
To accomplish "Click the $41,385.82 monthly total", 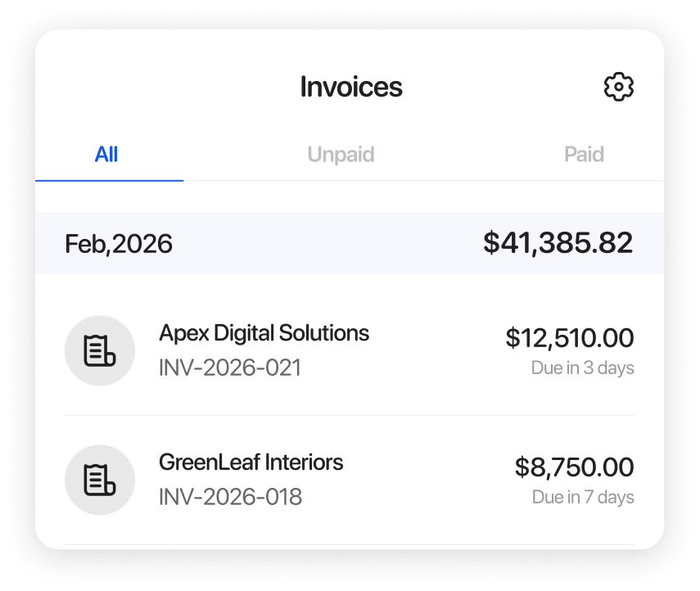I will click(x=558, y=242).
